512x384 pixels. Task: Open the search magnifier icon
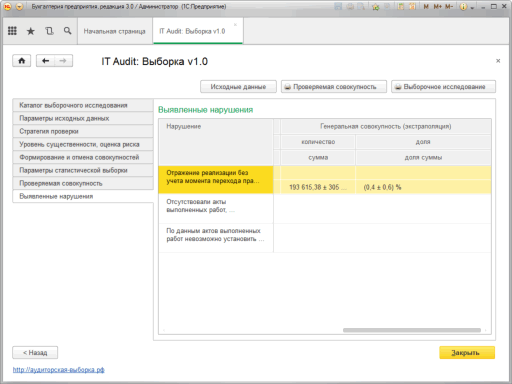pyautogui.click(x=67, y=31)
